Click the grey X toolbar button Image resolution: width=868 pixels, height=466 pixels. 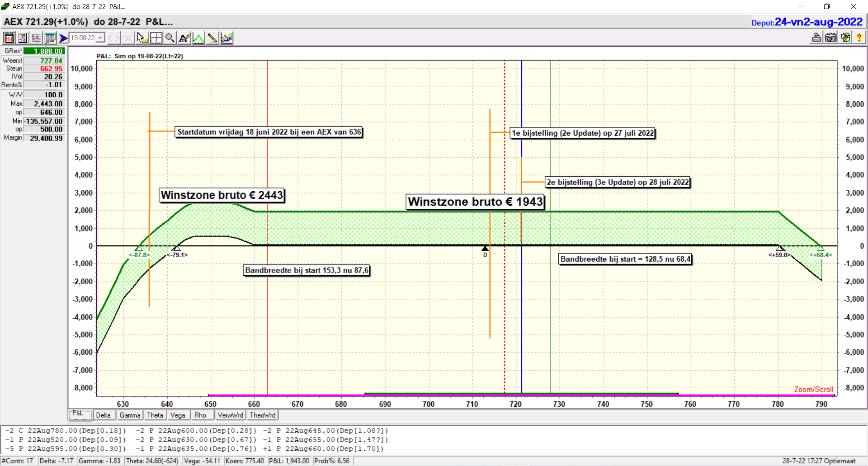pos(128,38)
